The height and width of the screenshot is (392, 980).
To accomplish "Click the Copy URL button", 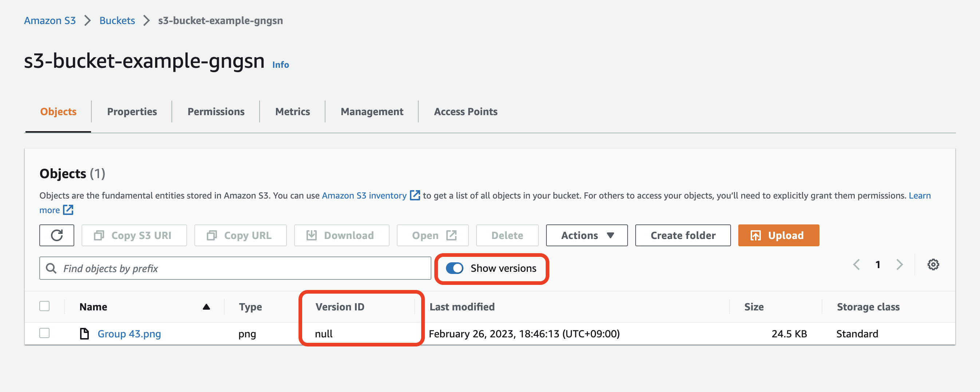I will point(240,235).
